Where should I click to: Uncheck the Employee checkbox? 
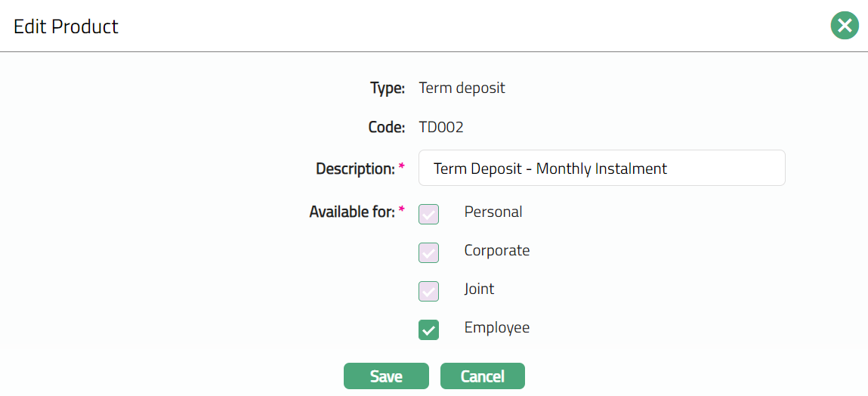coord(428,329)
